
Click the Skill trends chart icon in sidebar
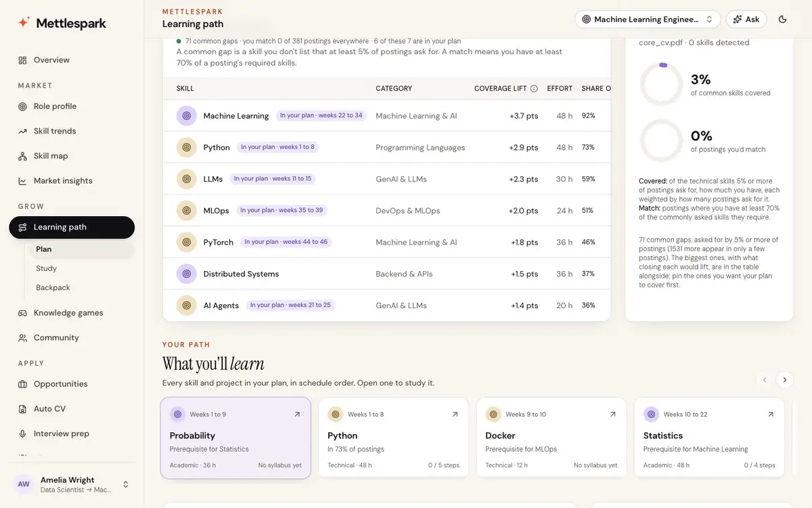22,131
